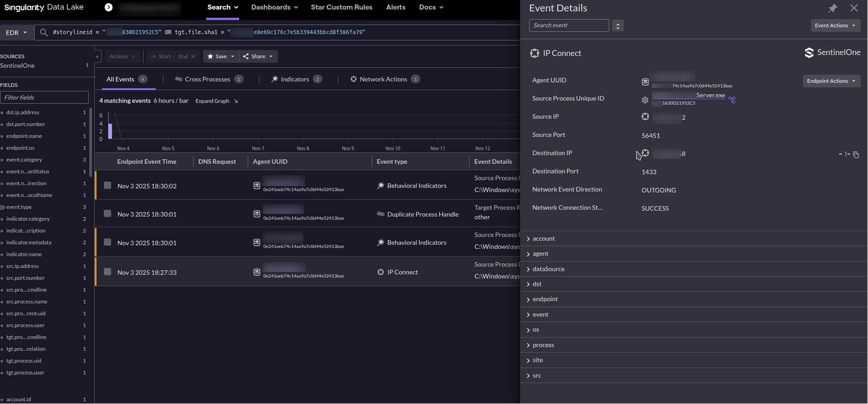Click the agent icon next to Agent UUID
868x404 pixels.
(645, 81)
